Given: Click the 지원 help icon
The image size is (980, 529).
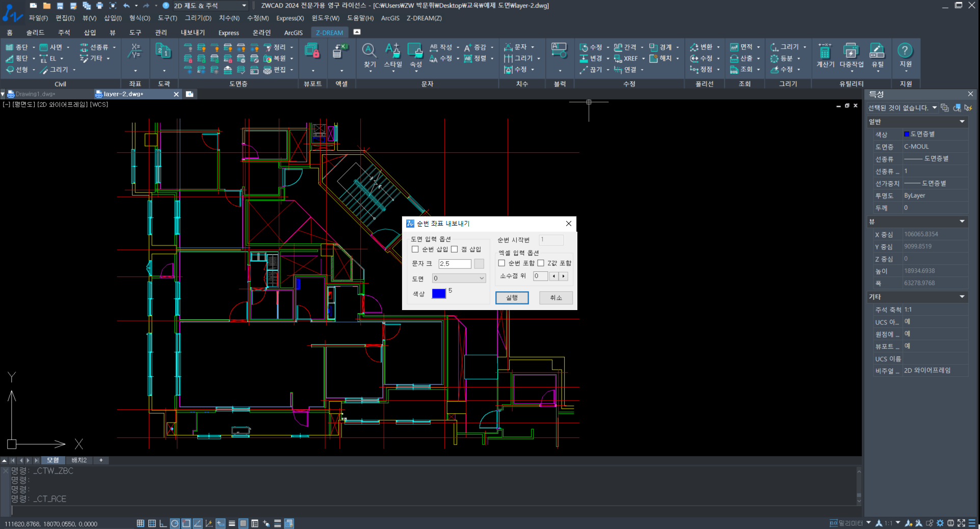Looking at the screenshot, I should (x=905, y=51).
